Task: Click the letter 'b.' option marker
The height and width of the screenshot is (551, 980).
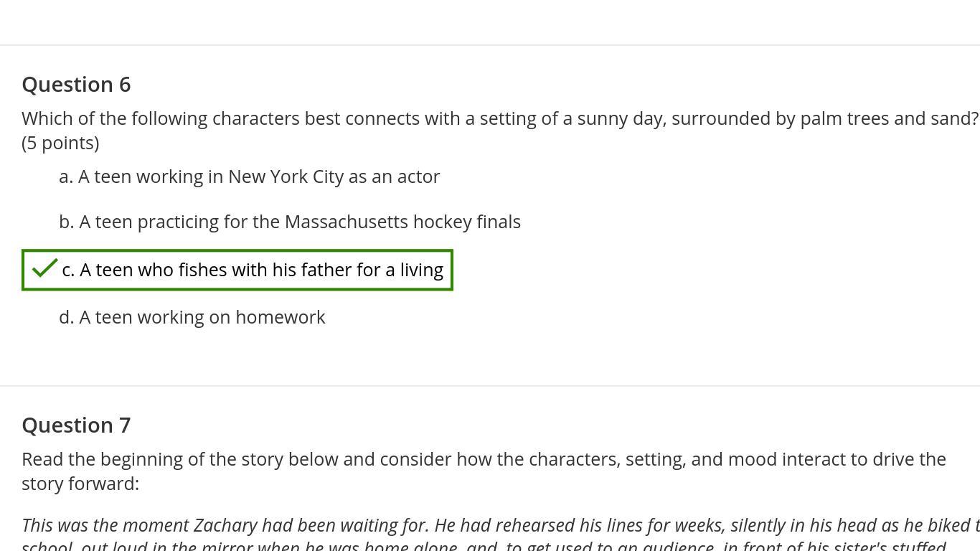Action: 67,222
